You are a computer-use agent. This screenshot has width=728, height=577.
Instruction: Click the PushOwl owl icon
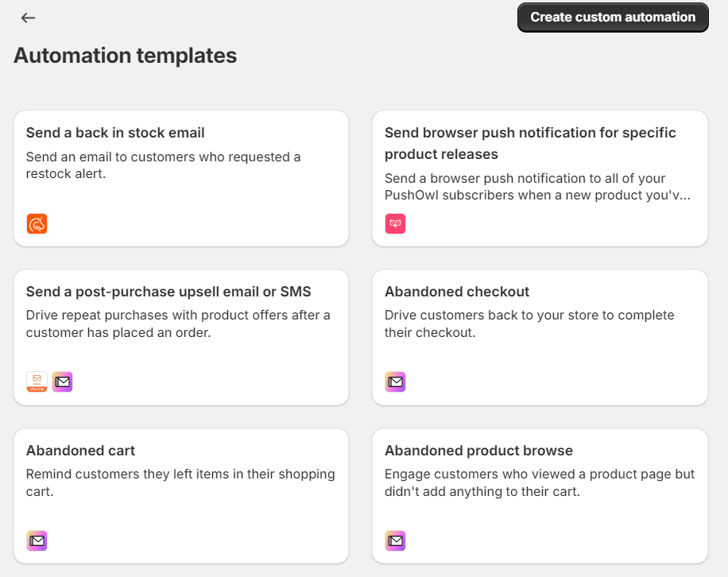395,224
